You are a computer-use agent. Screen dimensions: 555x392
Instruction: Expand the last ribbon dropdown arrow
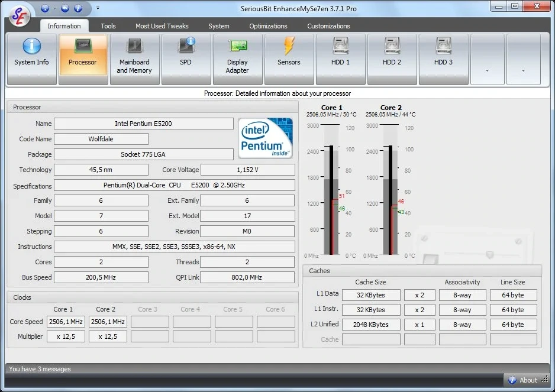(x=524, y=60)
